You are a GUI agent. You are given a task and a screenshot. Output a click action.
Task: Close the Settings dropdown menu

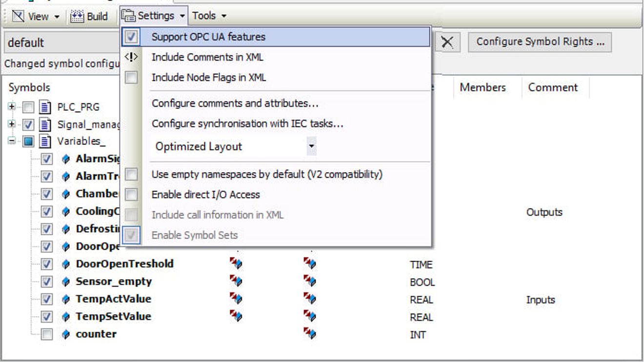(x=154, y=16)
